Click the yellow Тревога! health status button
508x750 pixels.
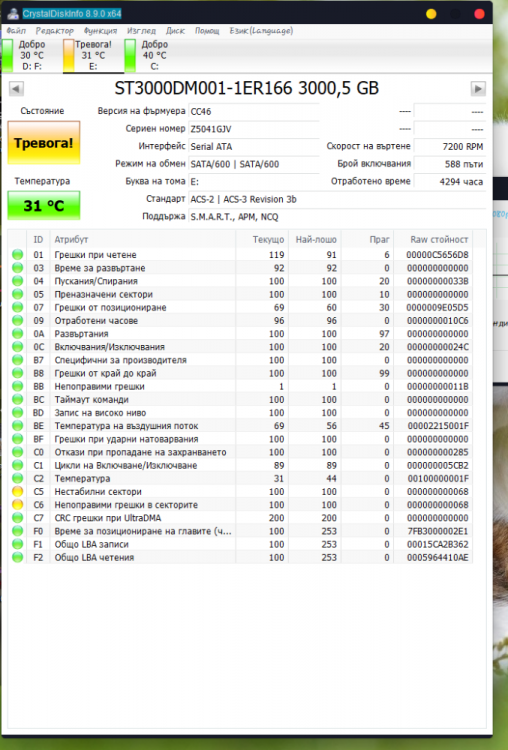click(x=44, y=143)
